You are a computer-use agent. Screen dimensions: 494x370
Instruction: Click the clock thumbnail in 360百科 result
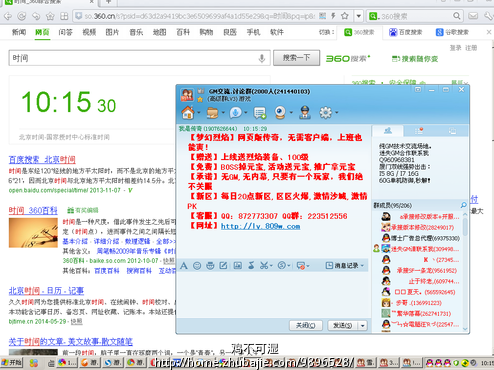pos(33,233)
